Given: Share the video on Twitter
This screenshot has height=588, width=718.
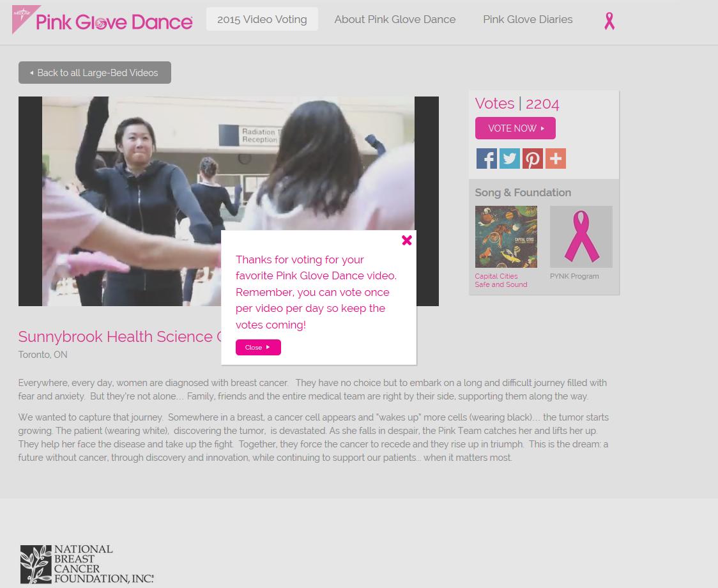Looking at the screenshot, I should tap(510, 159).
